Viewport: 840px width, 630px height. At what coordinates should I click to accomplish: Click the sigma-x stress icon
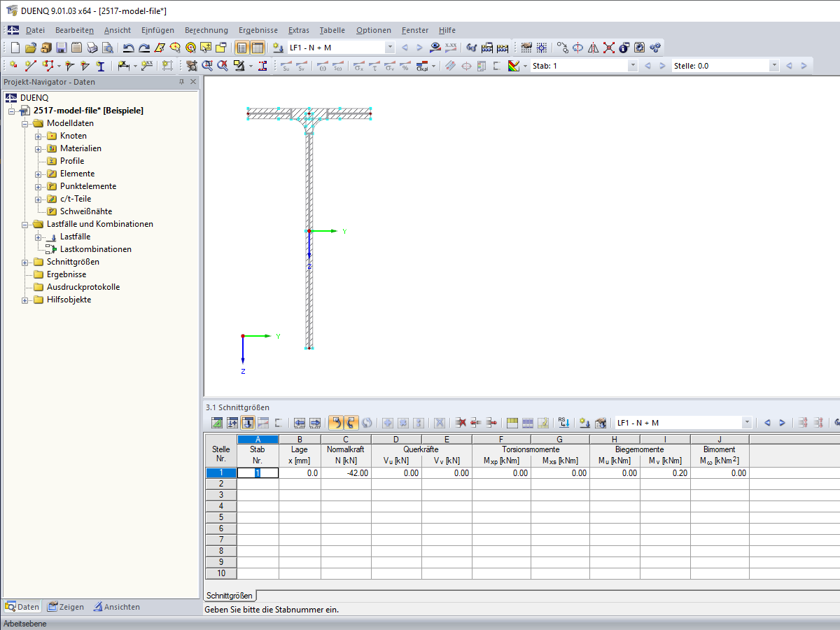(358, 66)
